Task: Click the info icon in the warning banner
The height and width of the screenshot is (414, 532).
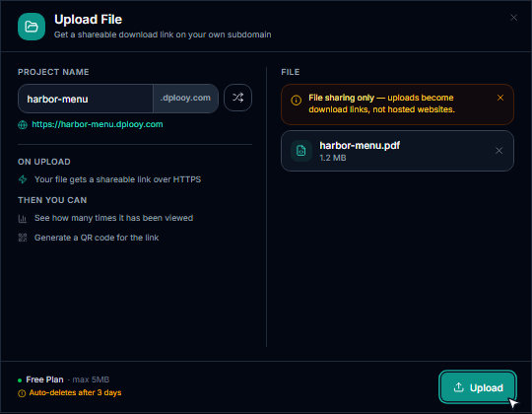Action: (x=296, y=101)
